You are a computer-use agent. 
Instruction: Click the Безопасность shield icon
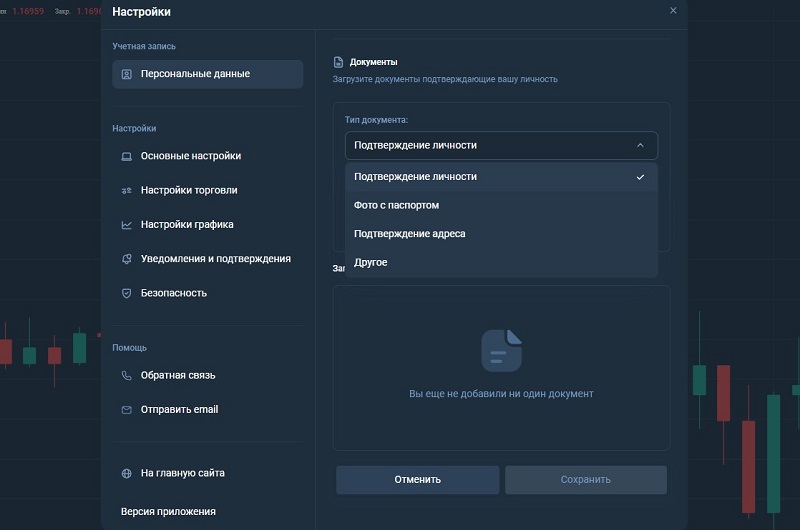click(127, 293)
